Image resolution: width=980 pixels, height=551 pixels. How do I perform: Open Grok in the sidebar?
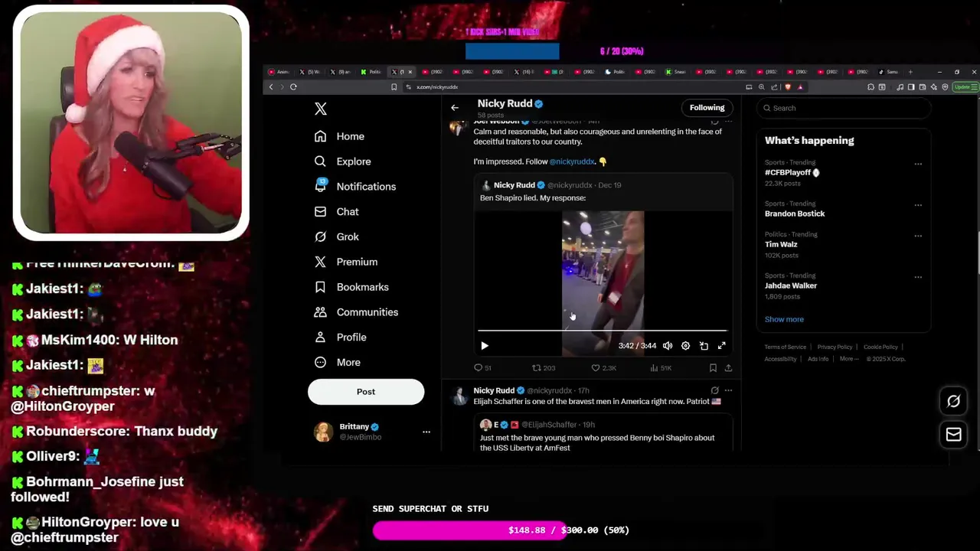336,237
